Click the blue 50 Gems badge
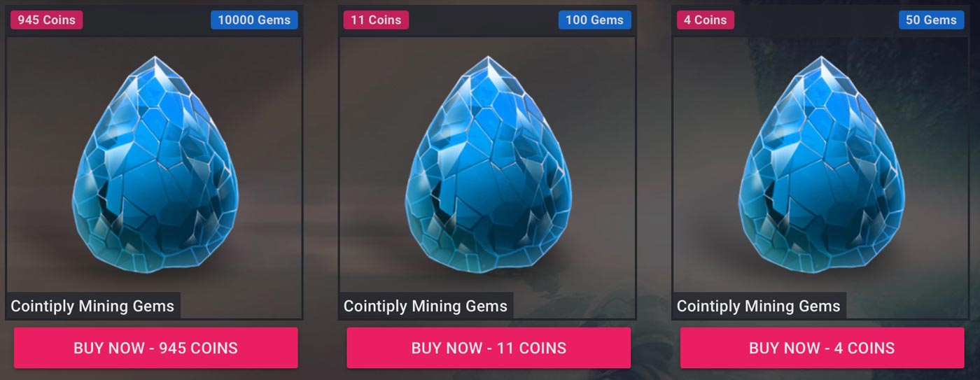This screenshot has height=380, width=980. coord(931,20)
